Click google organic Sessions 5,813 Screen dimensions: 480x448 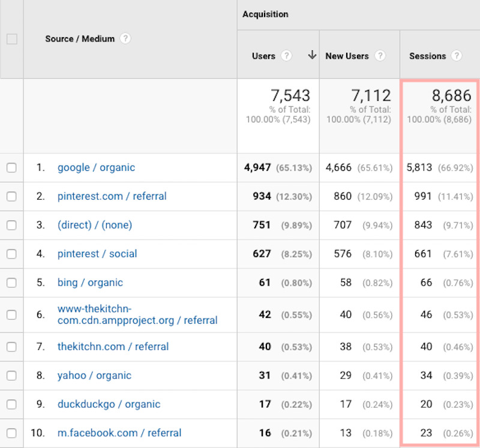tap(419, 167)
